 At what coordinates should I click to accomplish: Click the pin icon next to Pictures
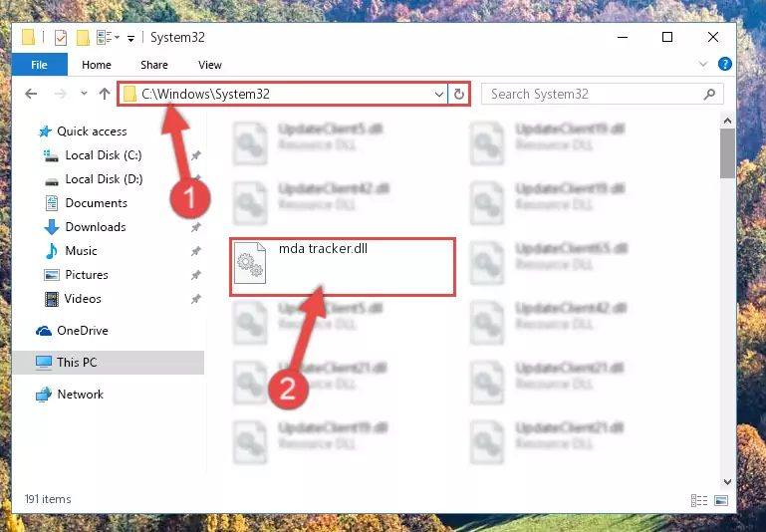coord(195,275)
